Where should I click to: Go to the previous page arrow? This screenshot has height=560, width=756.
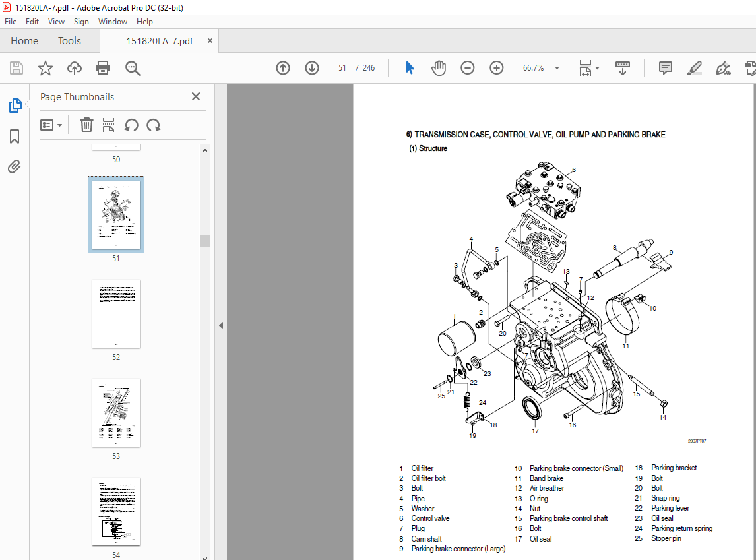pos(283,68)
